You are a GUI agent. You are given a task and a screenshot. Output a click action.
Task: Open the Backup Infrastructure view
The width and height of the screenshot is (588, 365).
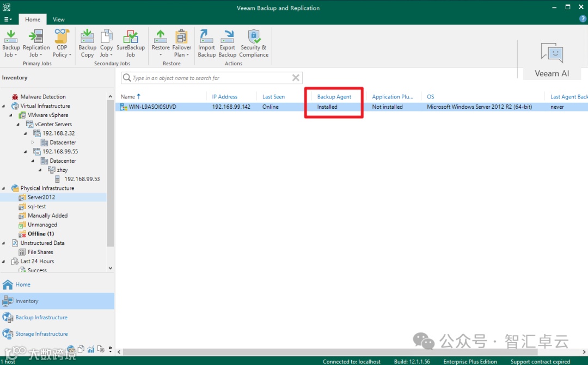click(57, 318)
